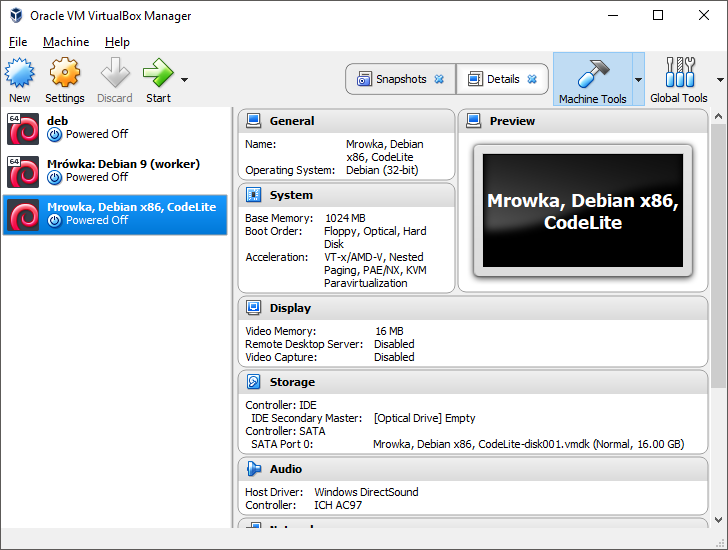This screenshot has height=550, width=728.
Task: Open Settings with the gear icon
Action: [x=64, y=73]
